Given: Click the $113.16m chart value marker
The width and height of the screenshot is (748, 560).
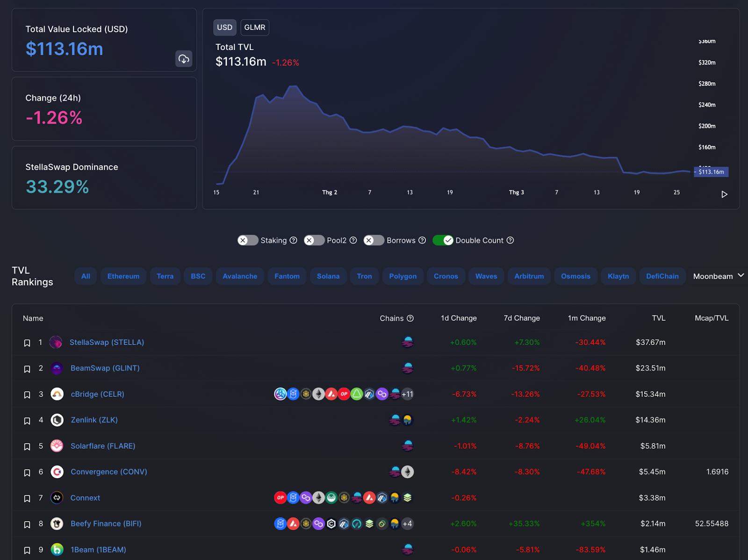Looking at the screenshot, I should coord(711,172).
